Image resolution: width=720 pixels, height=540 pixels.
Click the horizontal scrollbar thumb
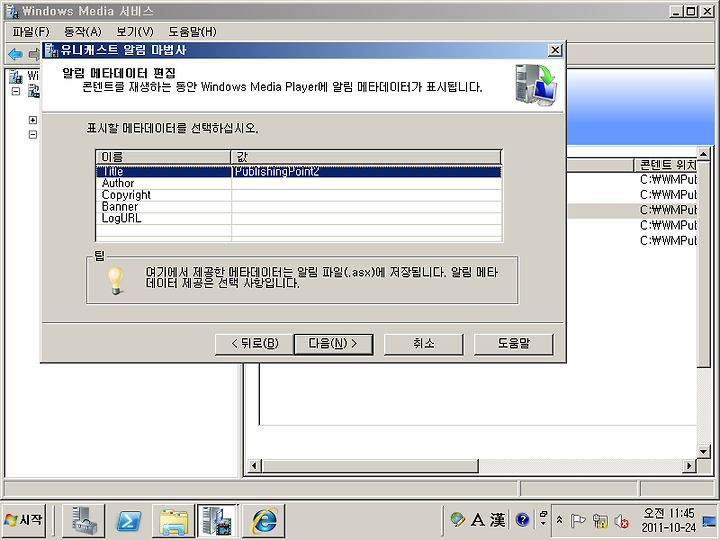coord(370,466)
